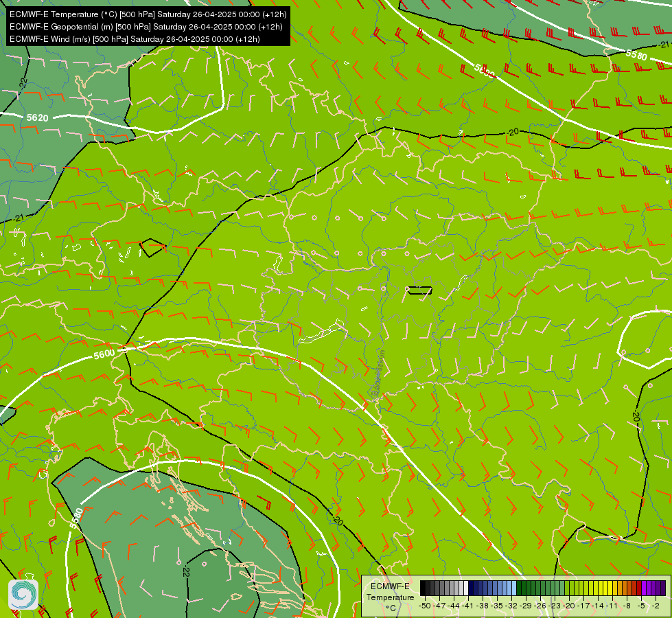Click the -26 legend tick label
The image size is (672, 618).
point(540,606)
